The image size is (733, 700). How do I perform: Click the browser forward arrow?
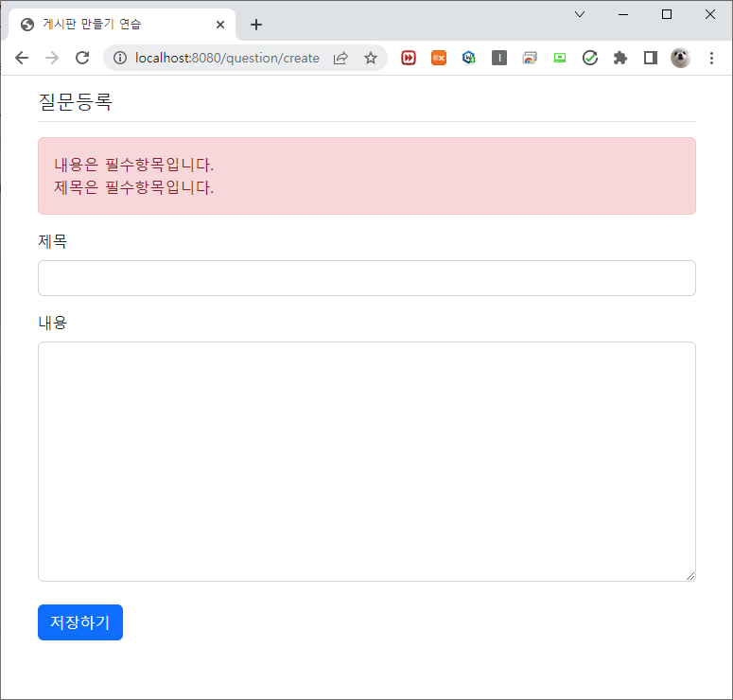click(52, 58)
